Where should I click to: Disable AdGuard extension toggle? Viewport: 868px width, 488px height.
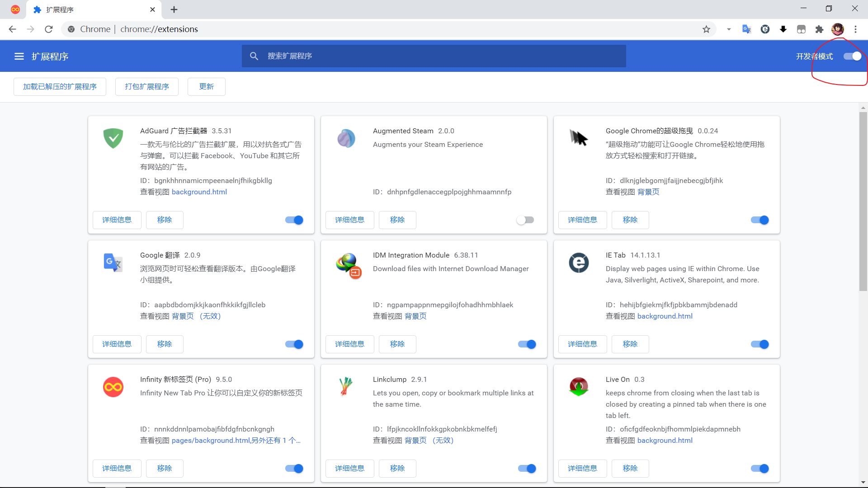(294, 220)
